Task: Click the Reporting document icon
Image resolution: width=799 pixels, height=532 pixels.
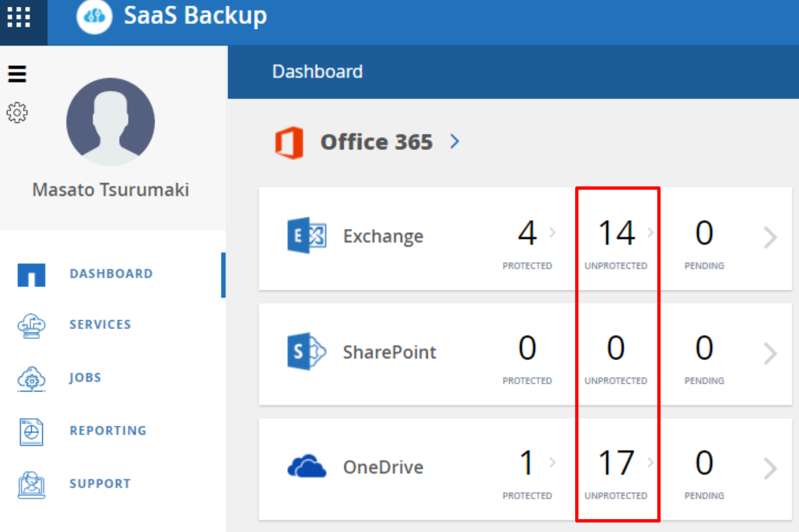Action: pyautogui.click(x=31, y=432)
